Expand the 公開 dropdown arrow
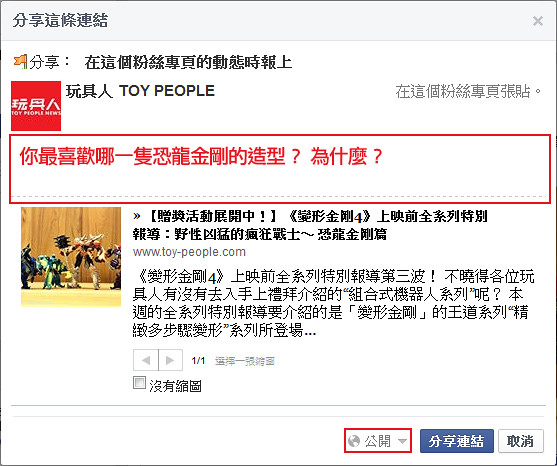This screenshot has width=557, height=466. 402,441
